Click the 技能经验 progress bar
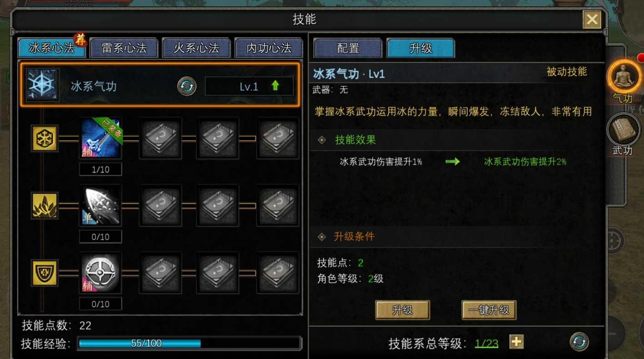The height and width of the screenshot is (359, 644). (189, 344)
